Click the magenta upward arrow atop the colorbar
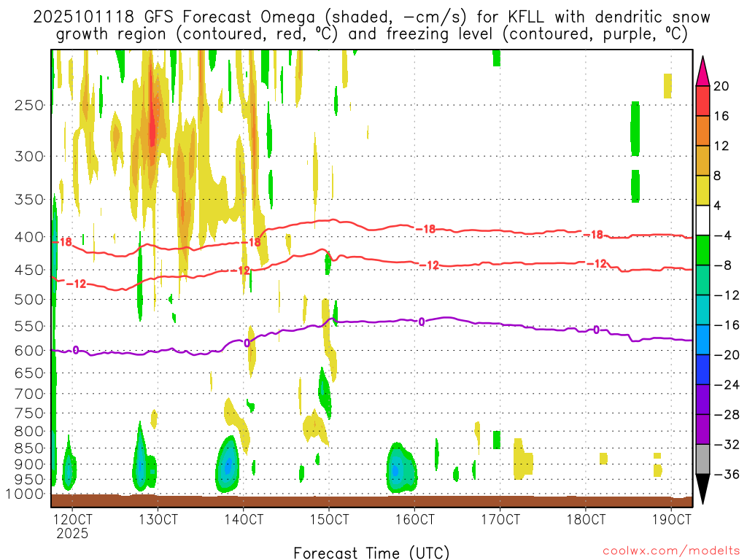Viewport: 747px width, 560px height. (x=703, y=71)
